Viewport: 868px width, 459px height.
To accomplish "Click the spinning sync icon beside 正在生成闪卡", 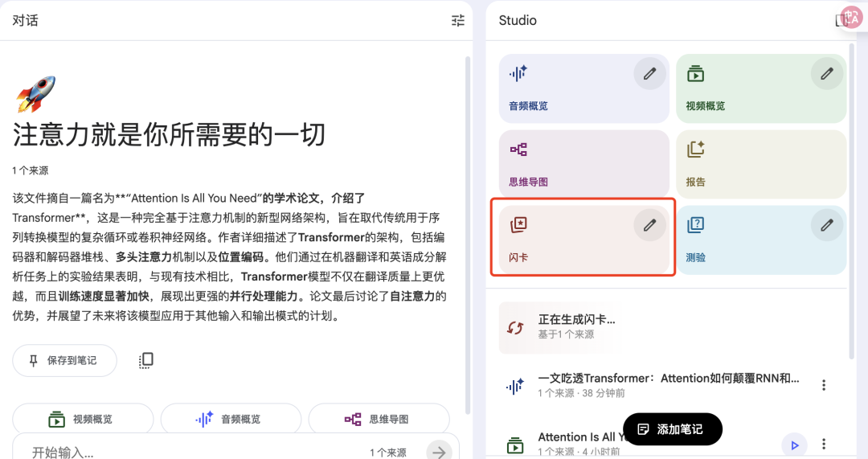I will [x=515, y=328].
